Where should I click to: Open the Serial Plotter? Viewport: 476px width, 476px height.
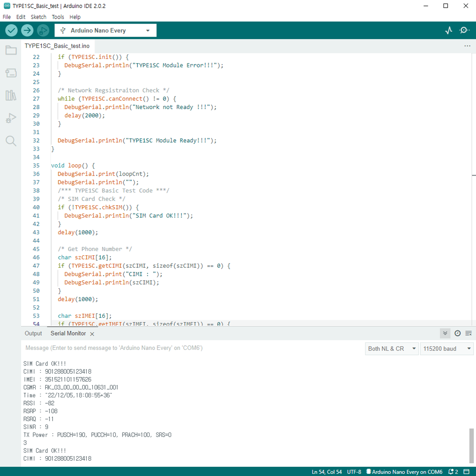point(448,30)
